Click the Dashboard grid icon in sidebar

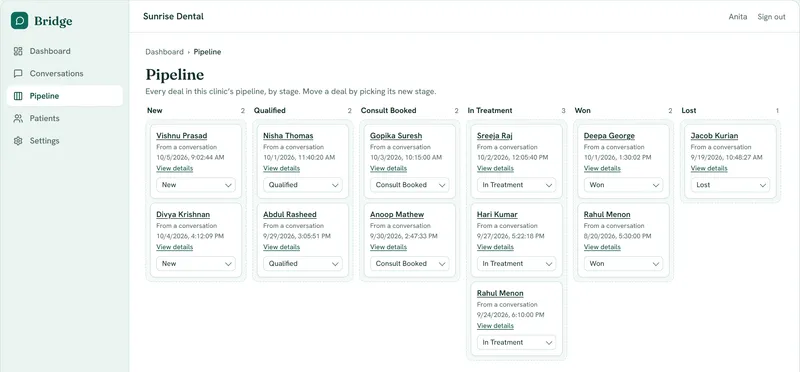18,51
